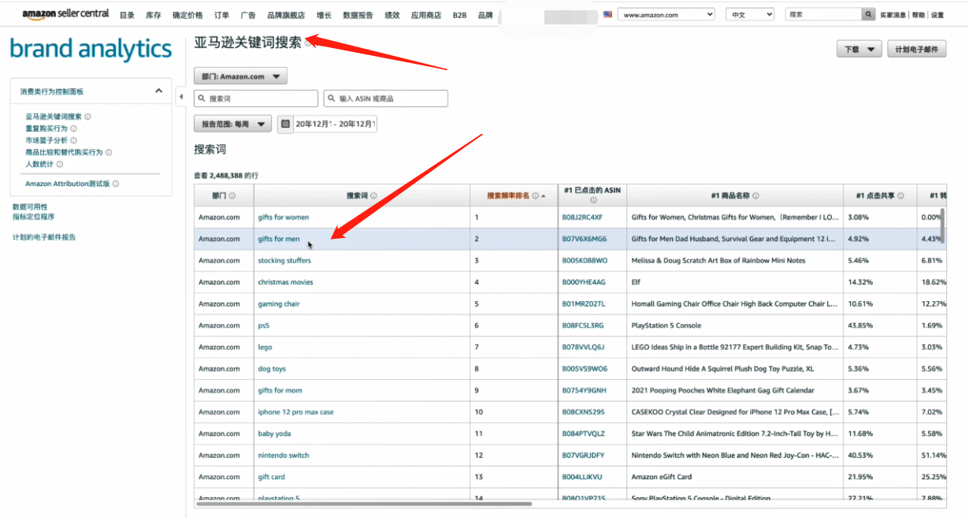
Task: Open the gaming chair keyword link
Action: tap(279, 304)
